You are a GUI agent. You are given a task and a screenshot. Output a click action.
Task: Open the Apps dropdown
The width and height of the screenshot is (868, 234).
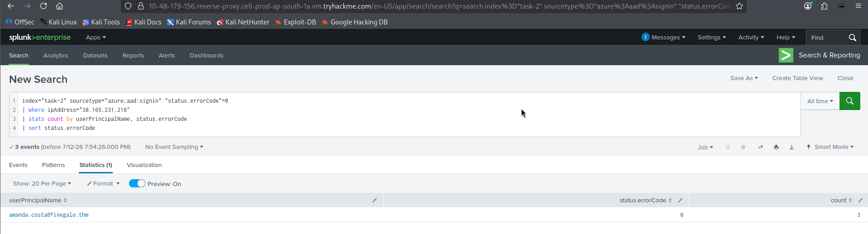pyautogui.click(x=96, y=38)
